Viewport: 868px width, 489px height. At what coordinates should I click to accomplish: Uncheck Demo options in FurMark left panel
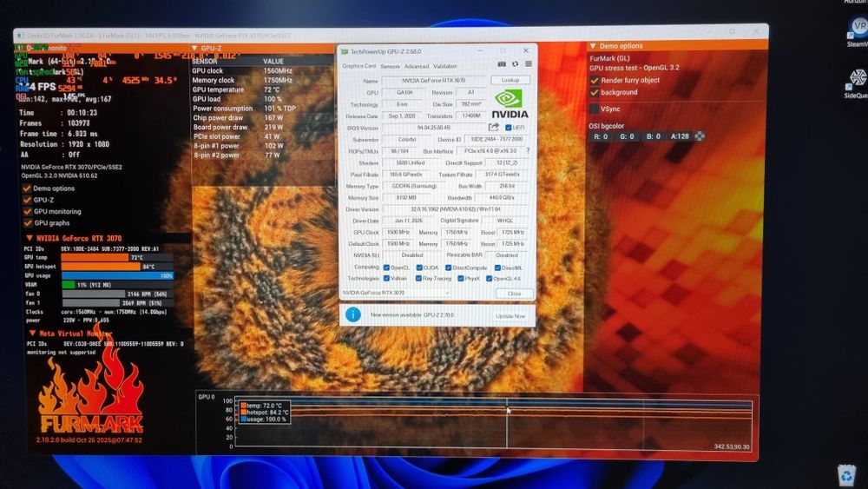27,188
